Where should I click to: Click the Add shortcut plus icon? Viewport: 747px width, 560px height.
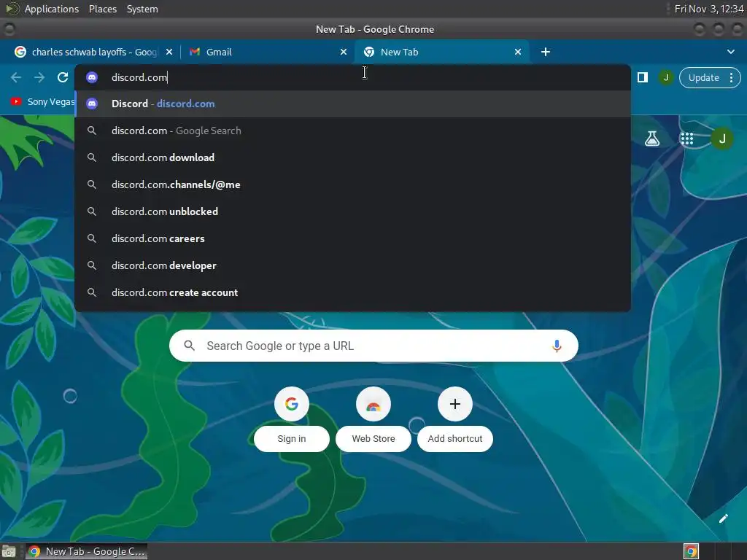(x=455, y=404)
